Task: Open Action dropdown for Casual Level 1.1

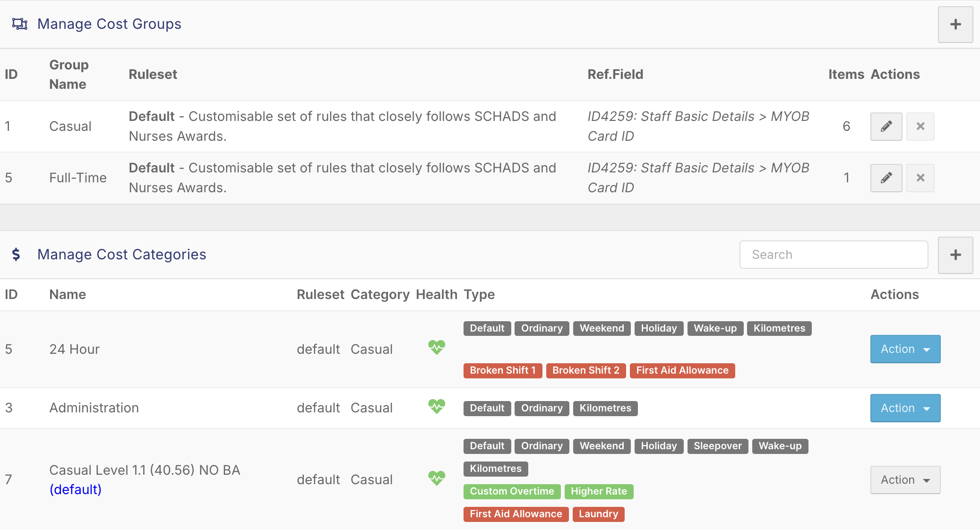Action: point(905,480)
